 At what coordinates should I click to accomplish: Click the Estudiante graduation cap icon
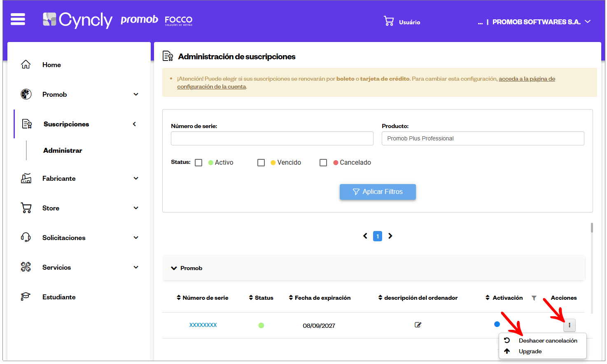26,297
